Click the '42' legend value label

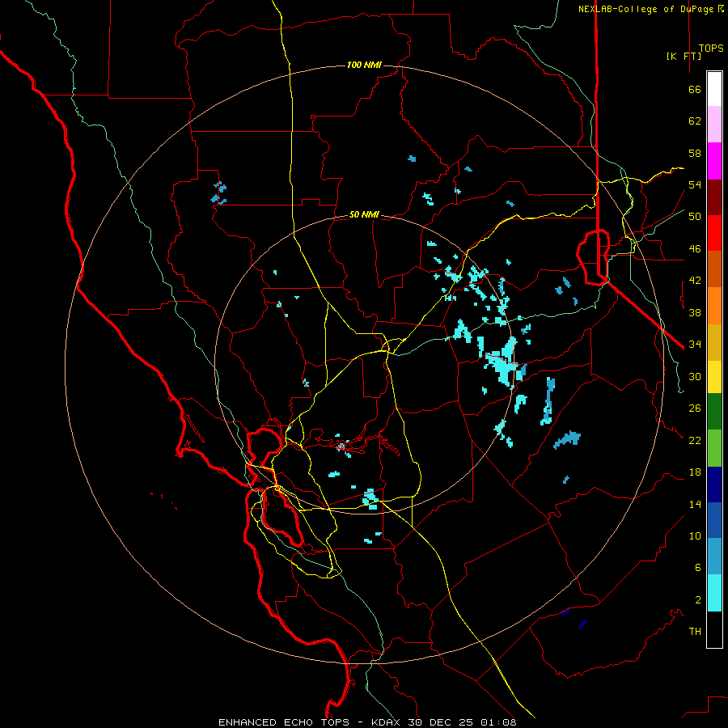695,281
